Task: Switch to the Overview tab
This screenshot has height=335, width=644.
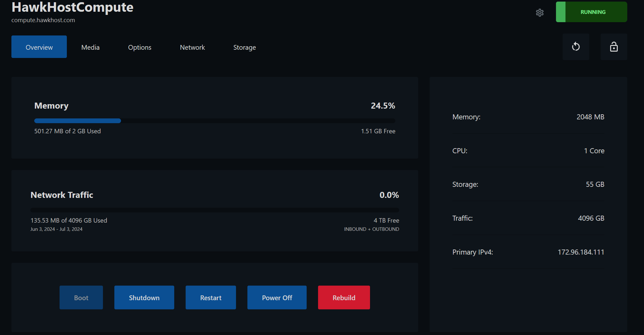Action: coord(39,47)
